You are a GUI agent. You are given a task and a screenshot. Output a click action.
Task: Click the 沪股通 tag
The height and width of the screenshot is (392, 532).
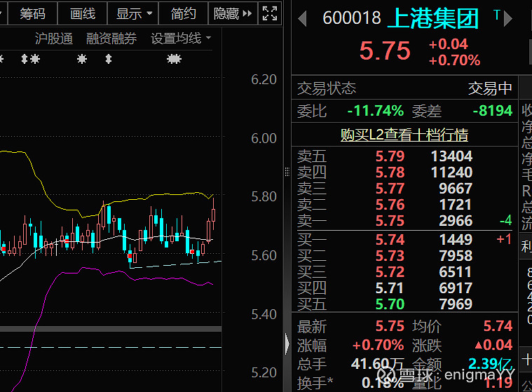[53, 39]
